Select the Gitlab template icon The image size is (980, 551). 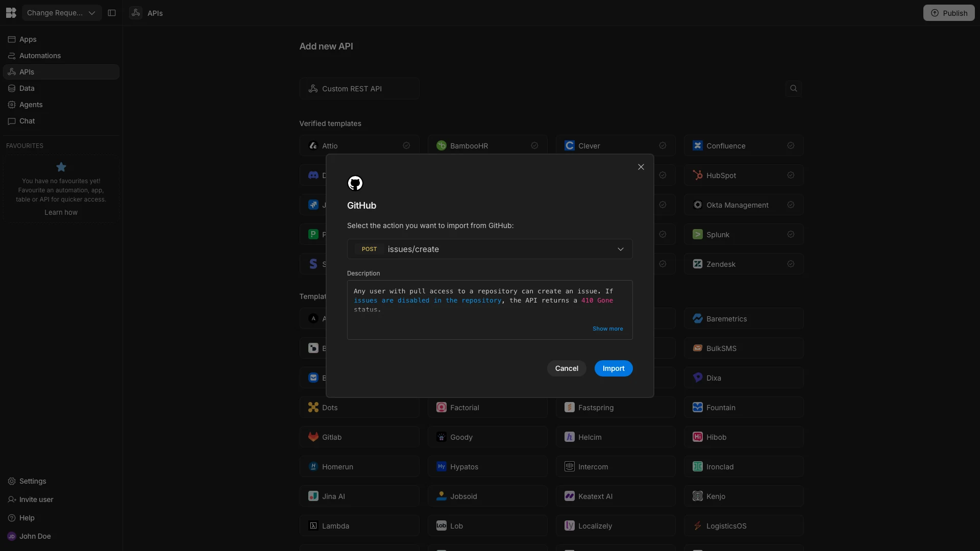point(313,437)
